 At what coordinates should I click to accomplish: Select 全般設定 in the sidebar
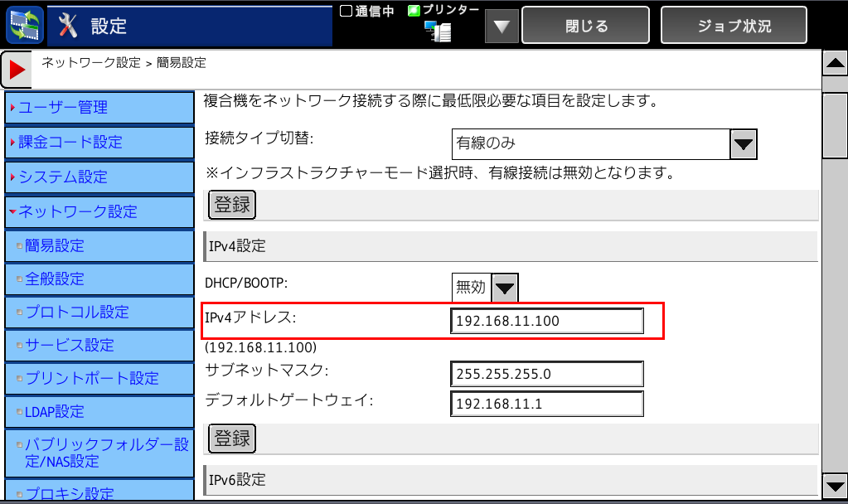click(99, 279)
